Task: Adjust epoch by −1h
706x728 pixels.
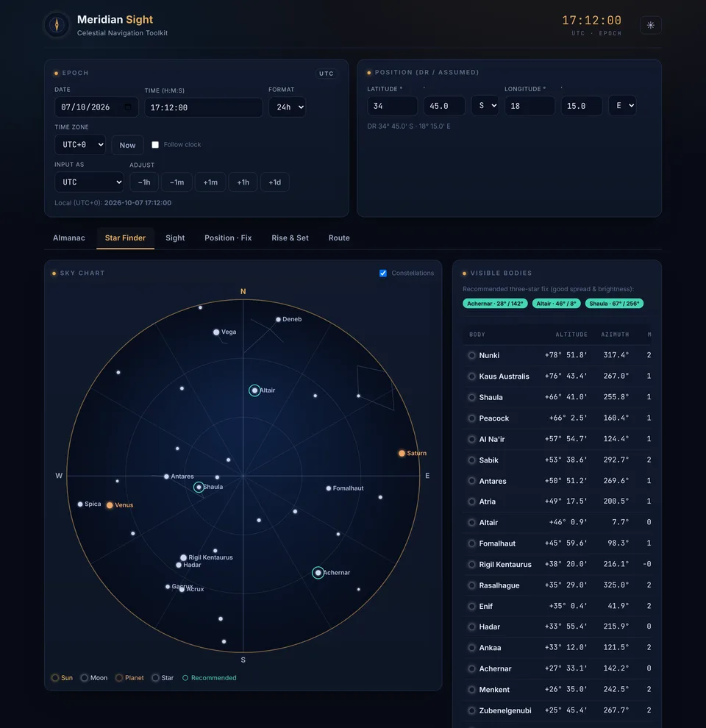Action: click(144, 182)
